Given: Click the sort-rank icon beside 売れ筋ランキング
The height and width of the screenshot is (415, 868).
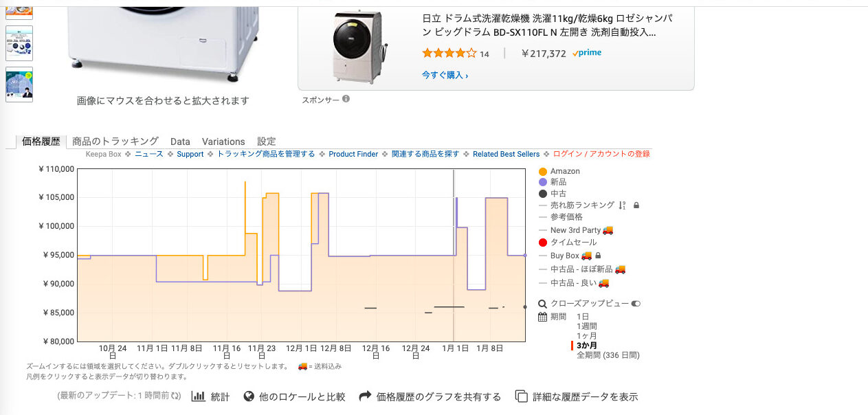Looking at the screenshot, I should point(623,205).
